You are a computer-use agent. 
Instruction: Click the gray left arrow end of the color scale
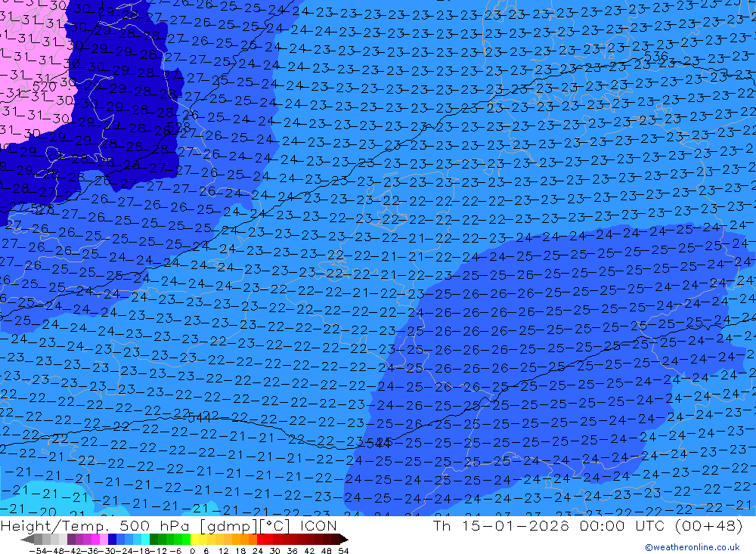point(27,539)
